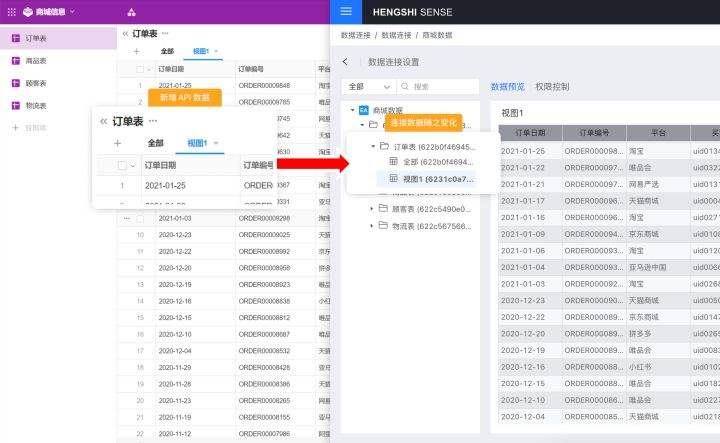Toggle select-all checkbox in popup table header
The width and height of the screenshot is (720, 443).
tap(122, 165)
